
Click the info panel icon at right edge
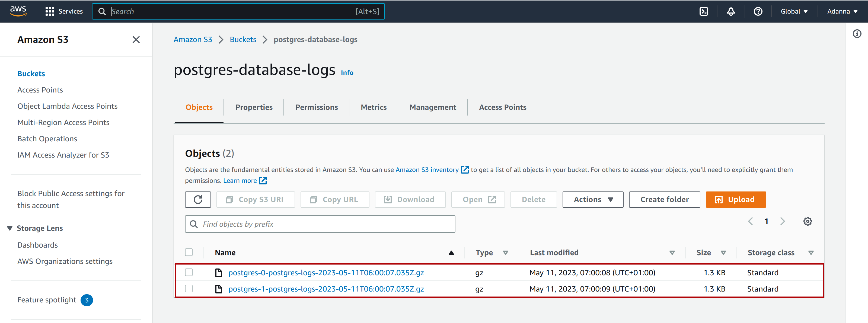(x=857, y=34)
